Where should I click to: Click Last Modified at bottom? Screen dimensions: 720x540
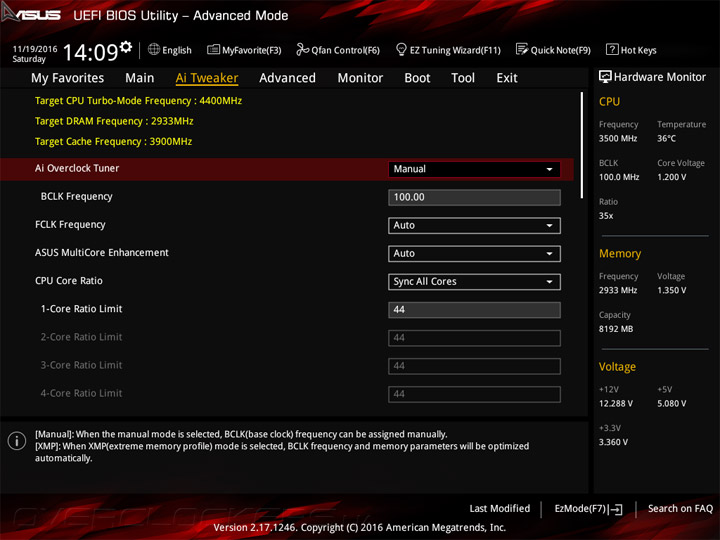click(500, 508)
